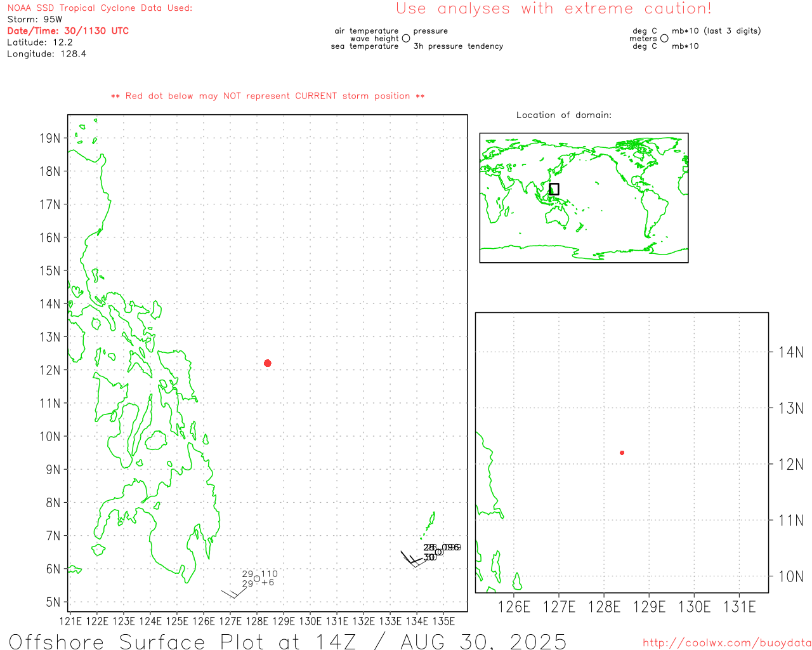812x650 pixels.
Task: Click the red storm dot on main map
Action: coord(267,363)
